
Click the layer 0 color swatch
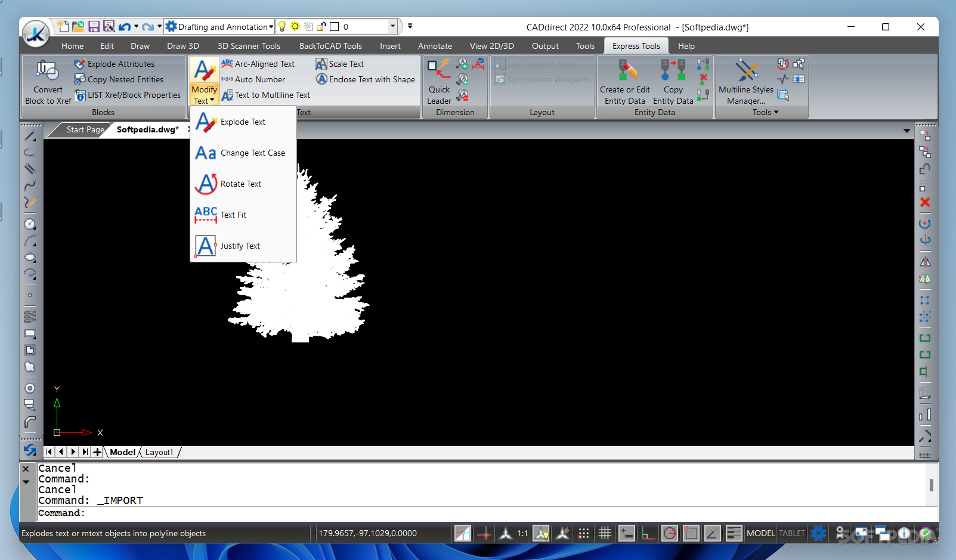[x=335, y=26]
